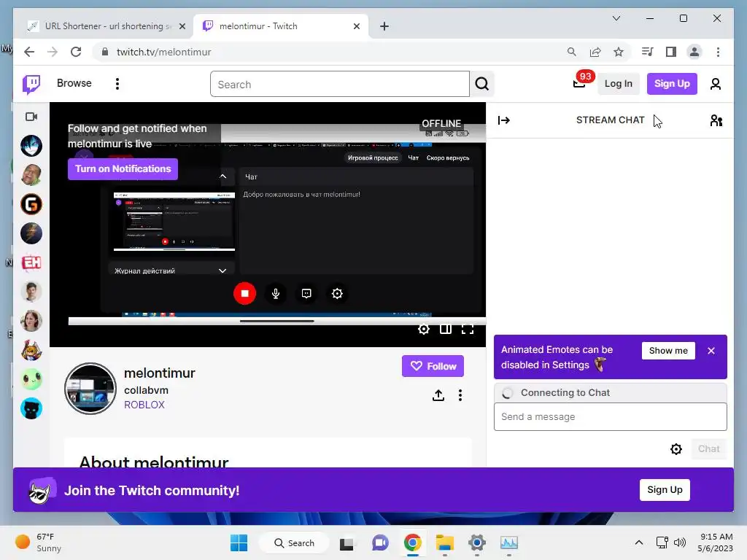
Task: Open the STREAM CHAT header
Action: tap(610, 120)
